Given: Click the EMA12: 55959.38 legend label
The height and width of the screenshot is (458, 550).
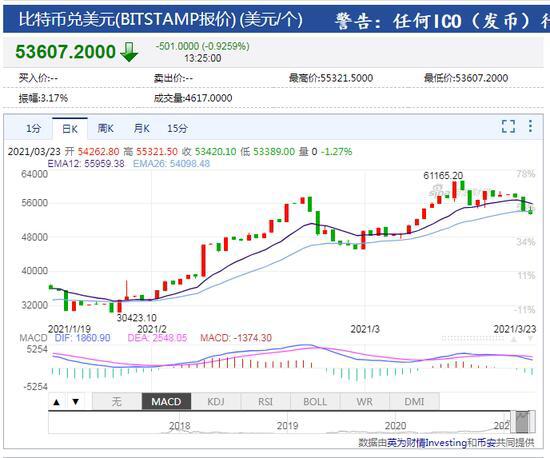Looking at the screenshot, I should pos(86,163).
